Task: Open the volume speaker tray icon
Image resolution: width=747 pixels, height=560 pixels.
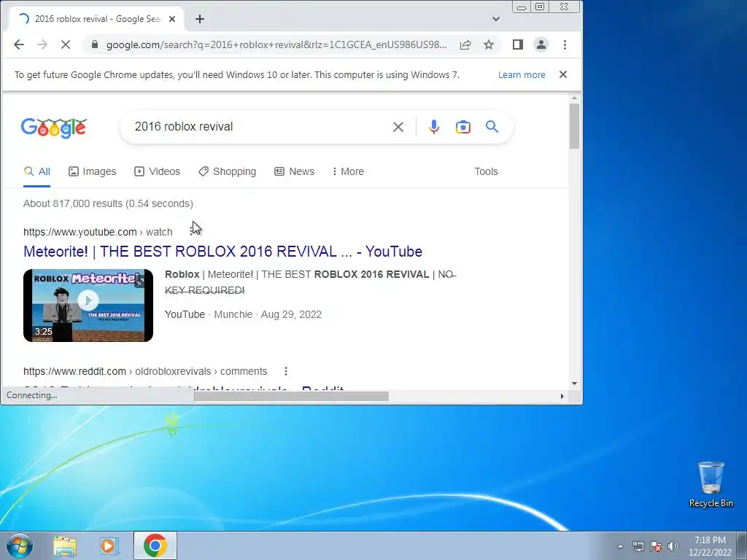Action: tap(673, 546)
